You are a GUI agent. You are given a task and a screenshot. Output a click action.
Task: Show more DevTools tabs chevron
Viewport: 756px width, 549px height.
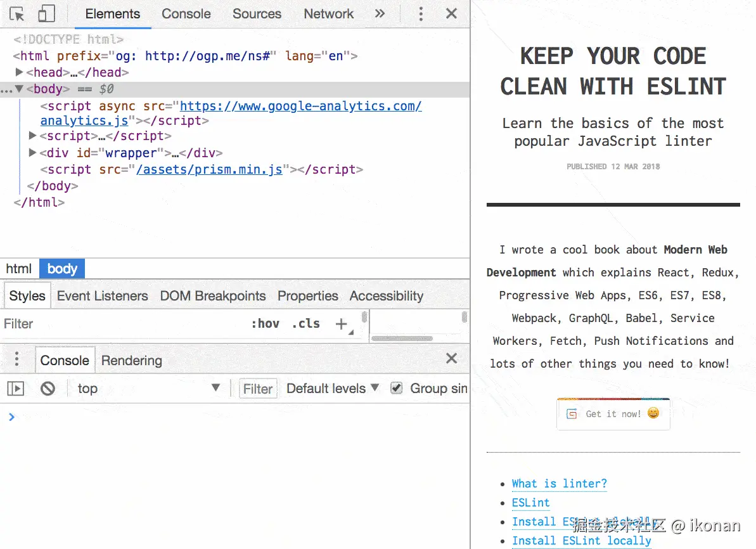click(380, 13)
